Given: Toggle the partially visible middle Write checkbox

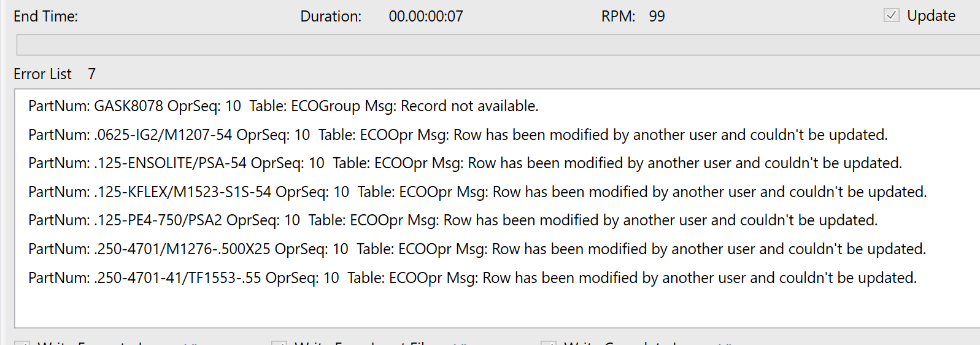Looking at the screenshot, I should point(279,343).
